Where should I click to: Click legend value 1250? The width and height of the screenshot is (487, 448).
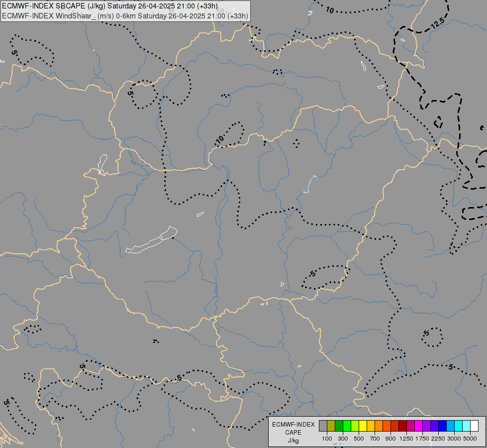point(406,439)
